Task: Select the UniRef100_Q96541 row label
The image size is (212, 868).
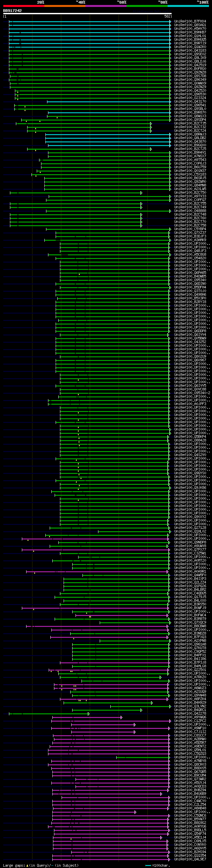Action: coord(190,105)
